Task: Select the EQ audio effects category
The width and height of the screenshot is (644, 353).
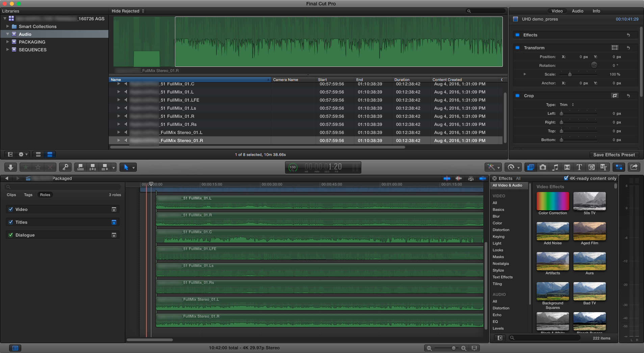Action: point(495,322)
